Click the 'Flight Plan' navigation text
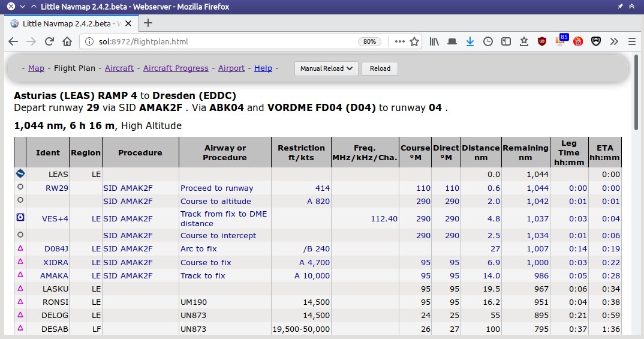 (74, 68)
